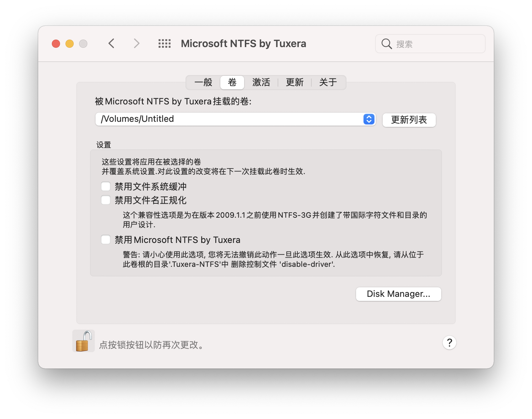Click the 更新列表 button

pyautogui.click(x=409, y=120)
